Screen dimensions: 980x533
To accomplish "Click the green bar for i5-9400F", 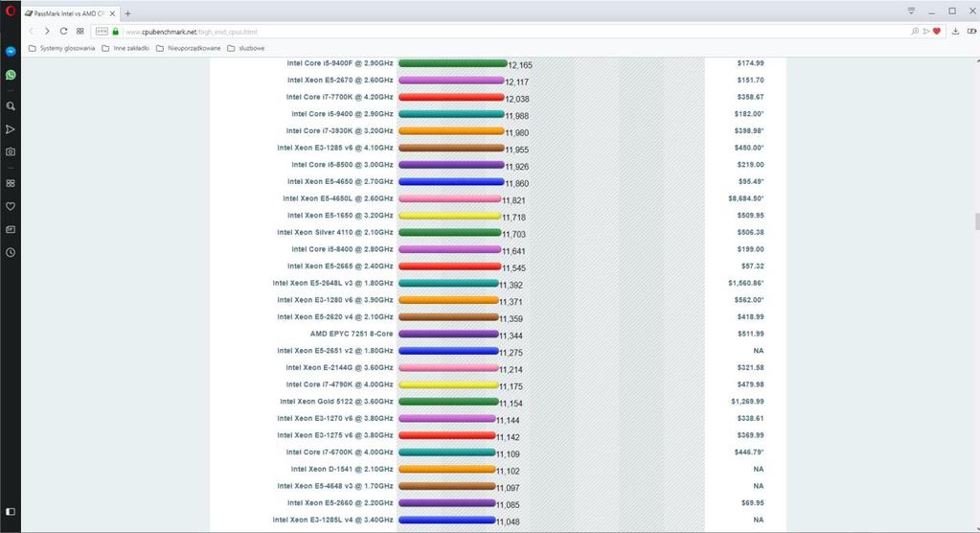I will click(452, 63).
